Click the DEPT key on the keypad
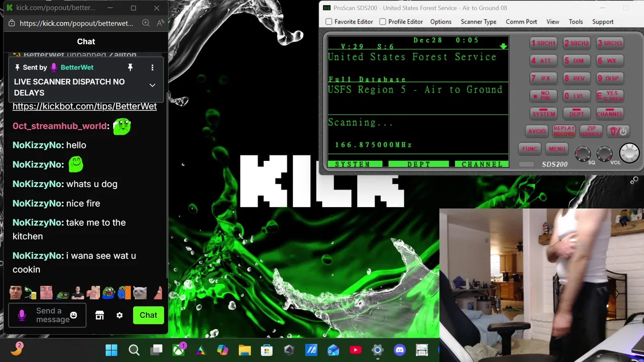 click(577, 114)
